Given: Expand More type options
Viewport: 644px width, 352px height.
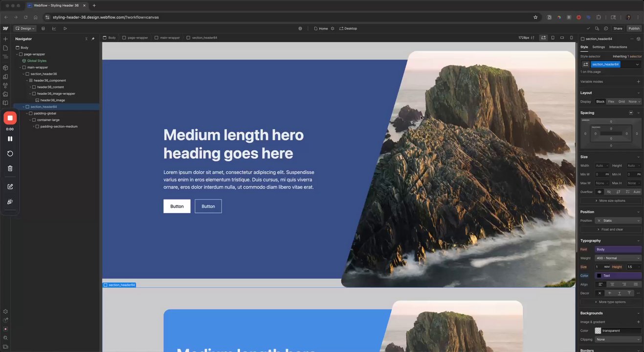Looking at the screenshot, I should [x=610, y=302].
